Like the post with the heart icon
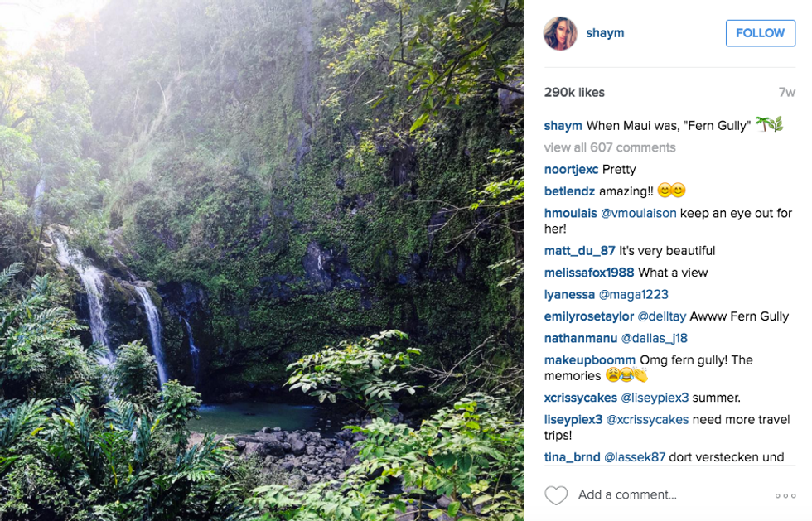Image resolution: width=812 pixels, height=521 pixels. 556,495
